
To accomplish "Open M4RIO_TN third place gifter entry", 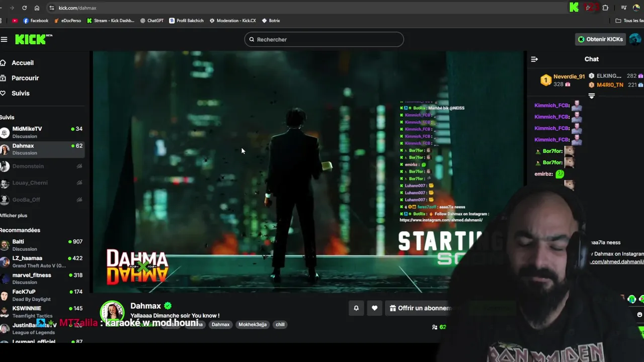I will [x=616, y=85].
